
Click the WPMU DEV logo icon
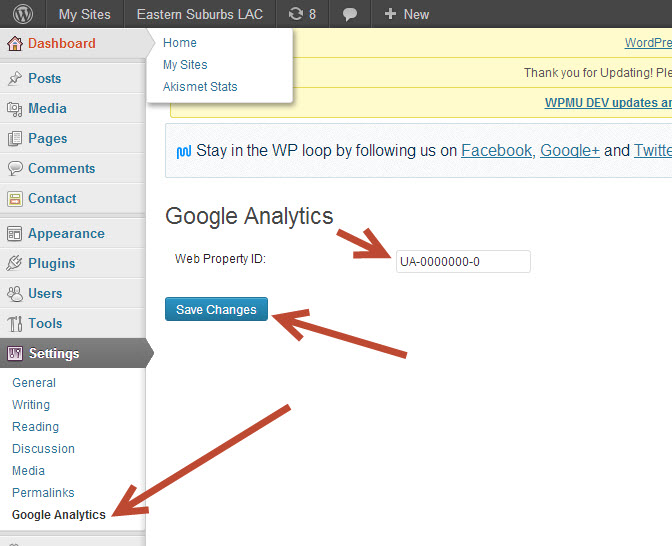(x=184, y=152)
